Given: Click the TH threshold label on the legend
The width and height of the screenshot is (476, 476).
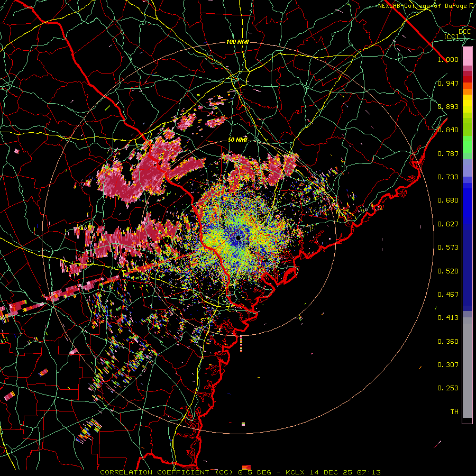Looking at the screenshot, I should [454, 412].
